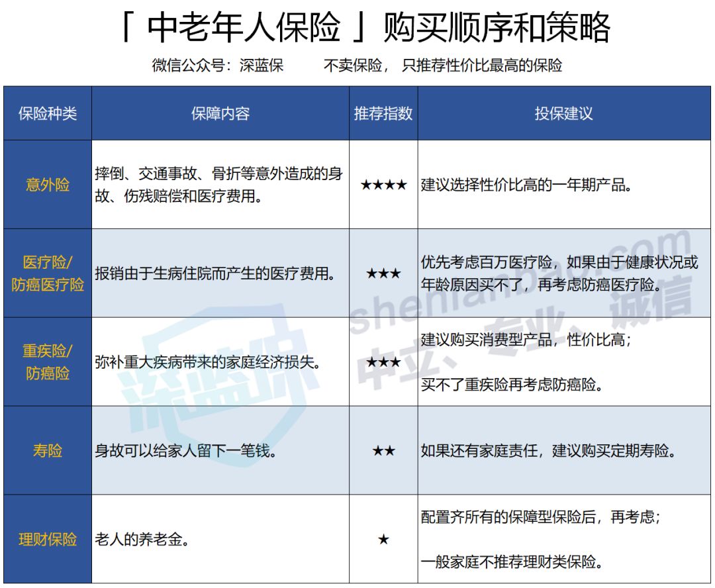This screenshot has width=715, height=588.
Task: Click the advice 建议购买消费型产品，性价比高
Action: (526, 340)
